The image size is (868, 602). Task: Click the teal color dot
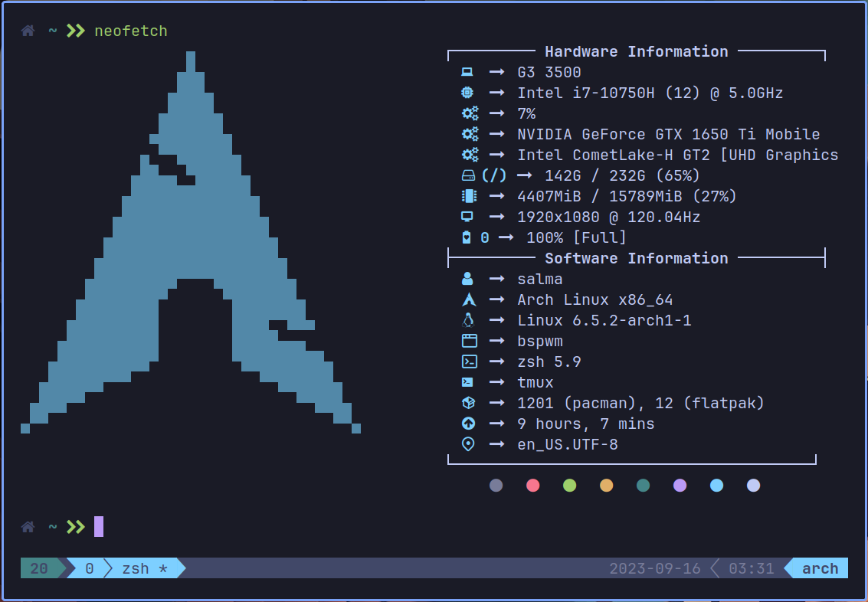[644, 486]
